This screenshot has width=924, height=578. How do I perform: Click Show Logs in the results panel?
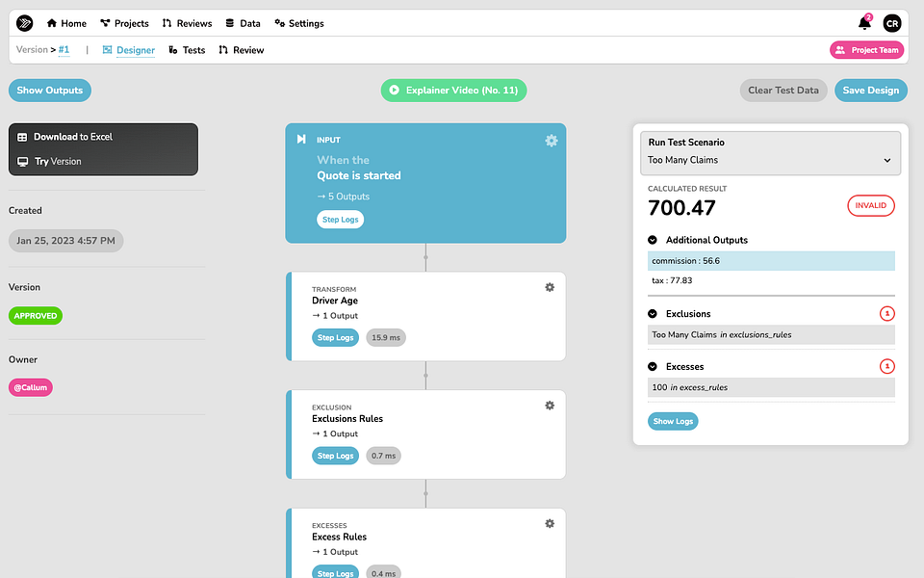(x=673, y=421)
